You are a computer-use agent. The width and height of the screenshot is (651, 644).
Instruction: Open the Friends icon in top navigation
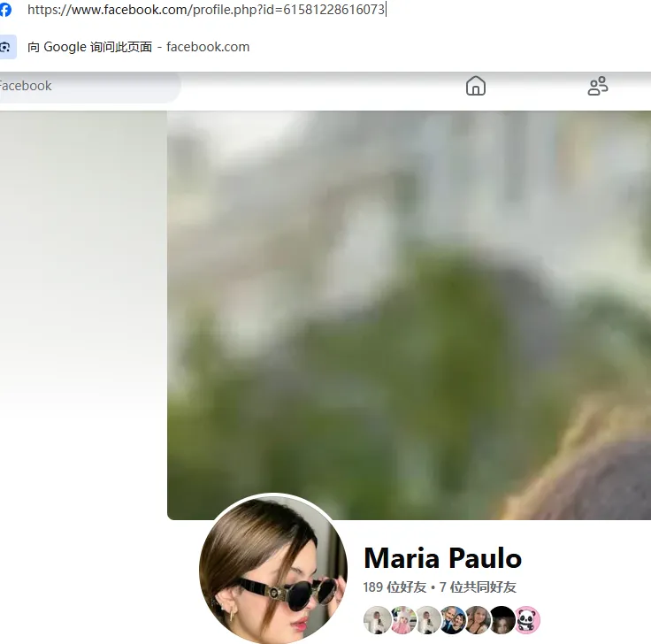[598, 86]
